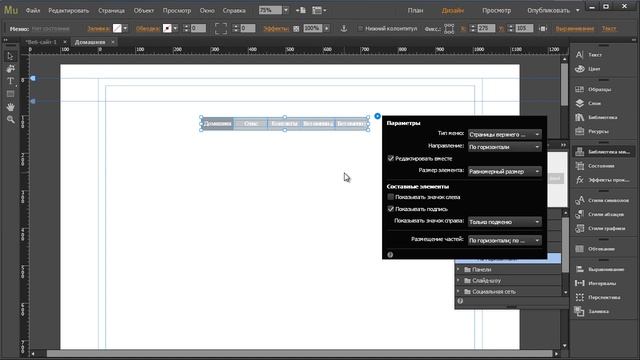The height and width of the screenshot is (360, 640).
Task: Open the zoom level dropdown arrow
Action: point(286,10)
